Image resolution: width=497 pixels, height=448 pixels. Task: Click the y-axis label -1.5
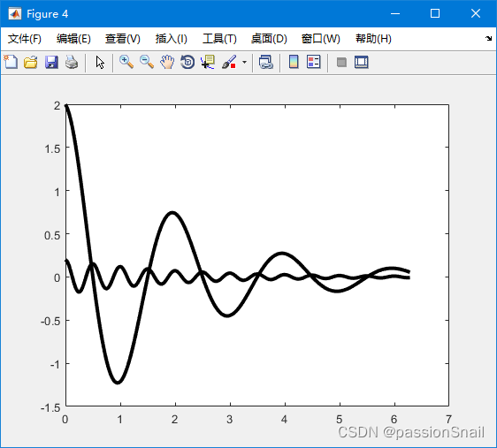50,407
